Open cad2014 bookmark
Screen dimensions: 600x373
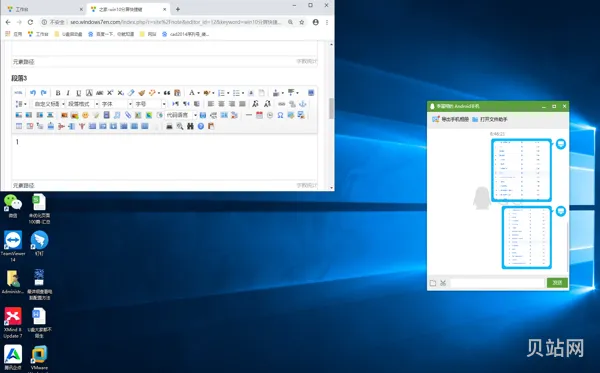[186, 34]
